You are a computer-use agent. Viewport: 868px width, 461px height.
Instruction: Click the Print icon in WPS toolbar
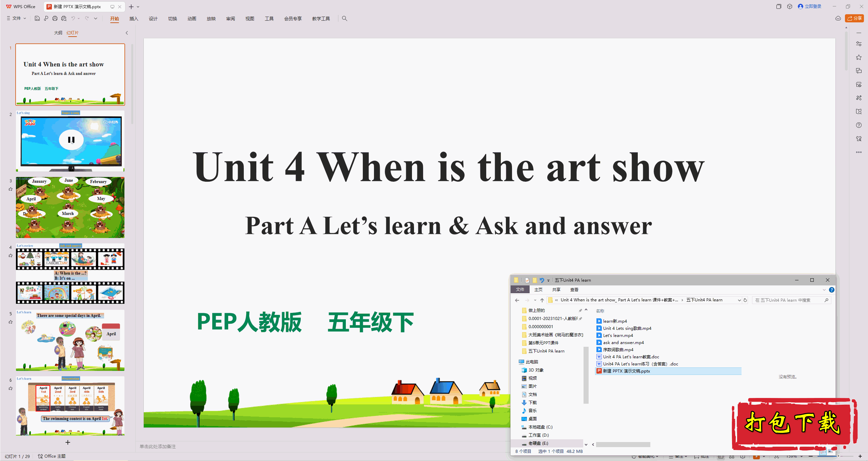(55, 19)
